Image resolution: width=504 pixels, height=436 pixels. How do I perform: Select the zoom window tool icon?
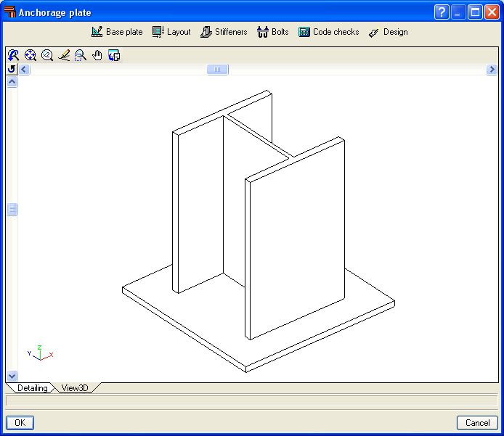[x=81, y=55]
